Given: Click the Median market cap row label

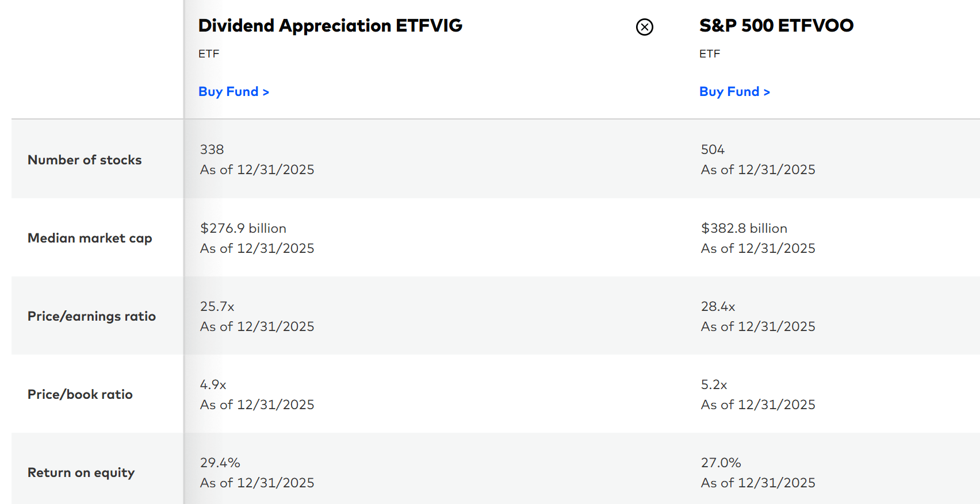Looking at the screenshot, I should [90, 238].
